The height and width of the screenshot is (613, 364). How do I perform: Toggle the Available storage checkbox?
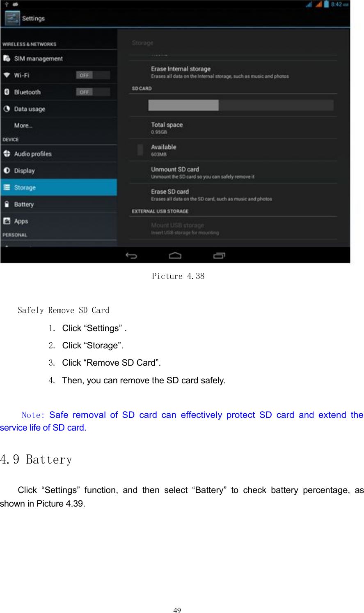(140, 150)
